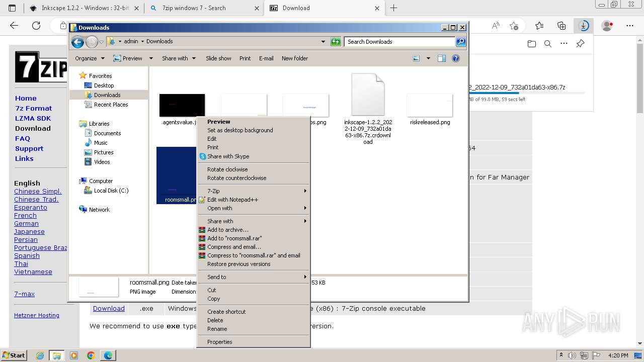Click E-mail in the Explorer toolbar
Image resolution: width=644 pixels, height=362 pixels.
click(266, 58)
